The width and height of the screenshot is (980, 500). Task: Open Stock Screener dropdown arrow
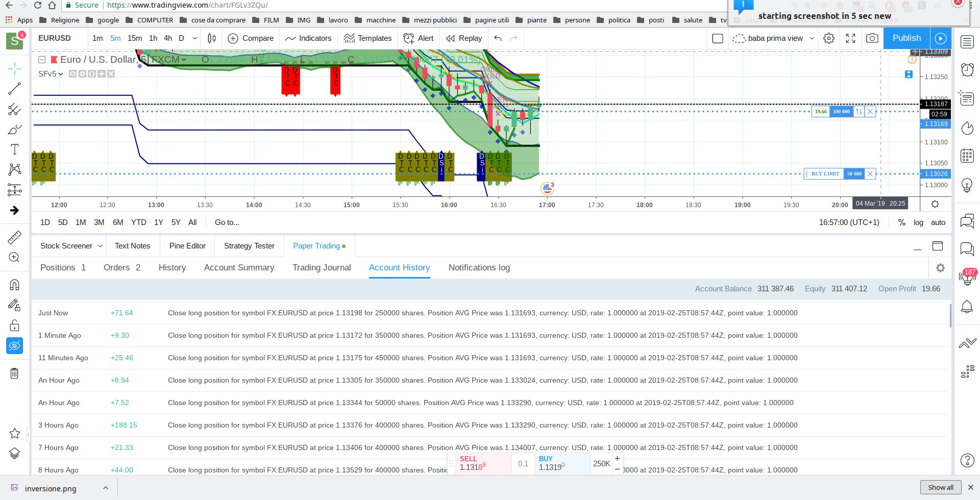click(x=100, y=246)
